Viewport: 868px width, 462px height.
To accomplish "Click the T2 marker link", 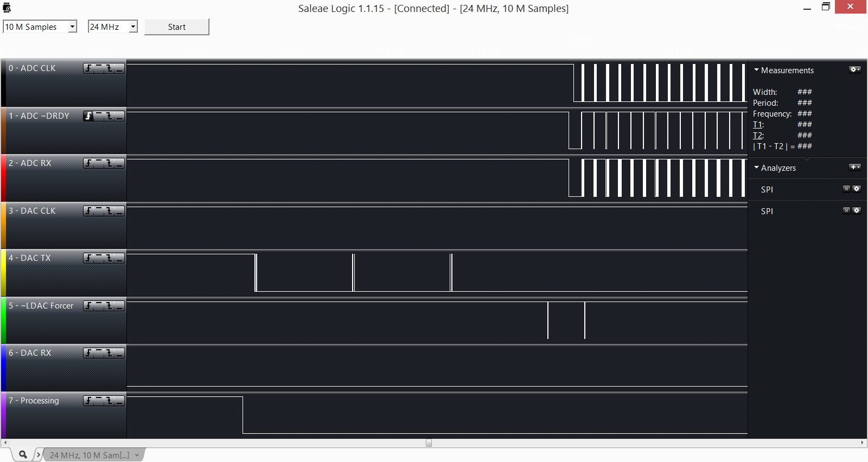I will tap(758, 136).
